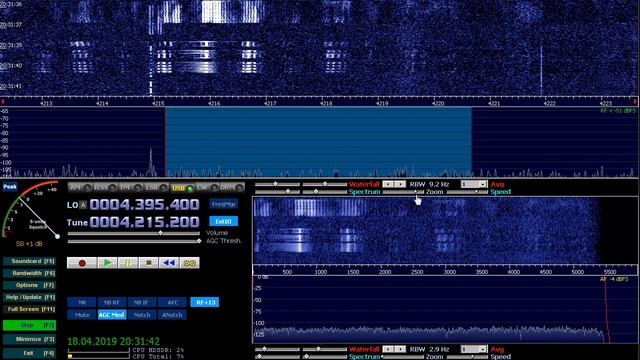The height and width of the screenshot is (360, 640).
Task: Toggle loop playback with the infinity icon
Action: (x=190, y=263)
